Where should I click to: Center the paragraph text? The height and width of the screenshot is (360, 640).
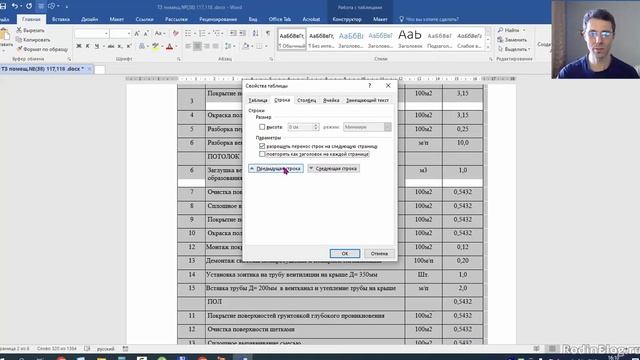197,46
